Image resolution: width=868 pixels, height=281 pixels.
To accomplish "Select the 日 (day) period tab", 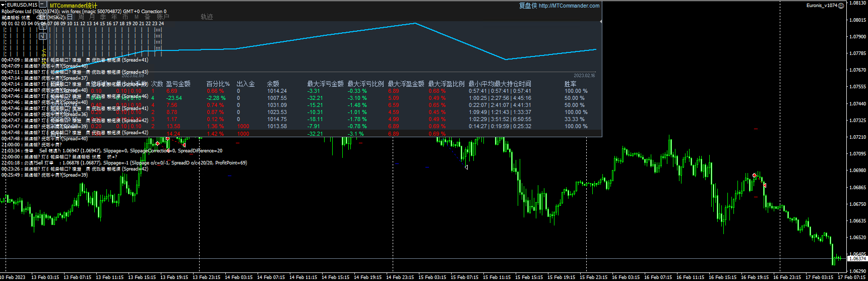I will (x=70, y=17).
